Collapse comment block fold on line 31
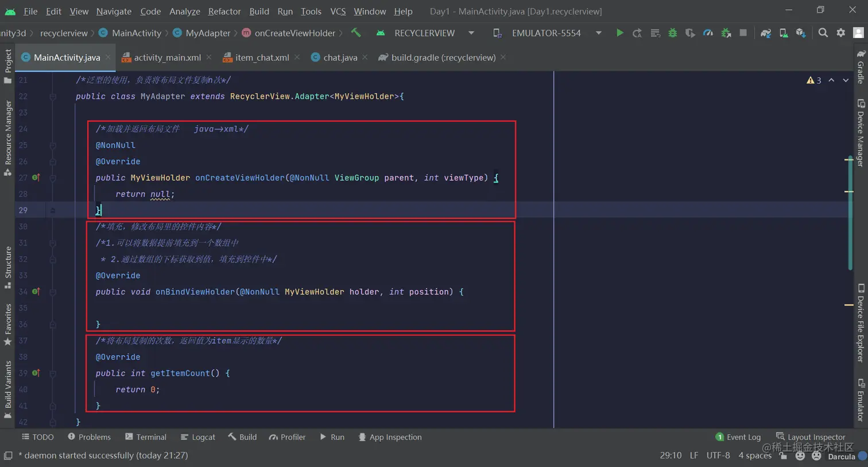This screenshot has width=868, height=467. click(x=52, y=243)
